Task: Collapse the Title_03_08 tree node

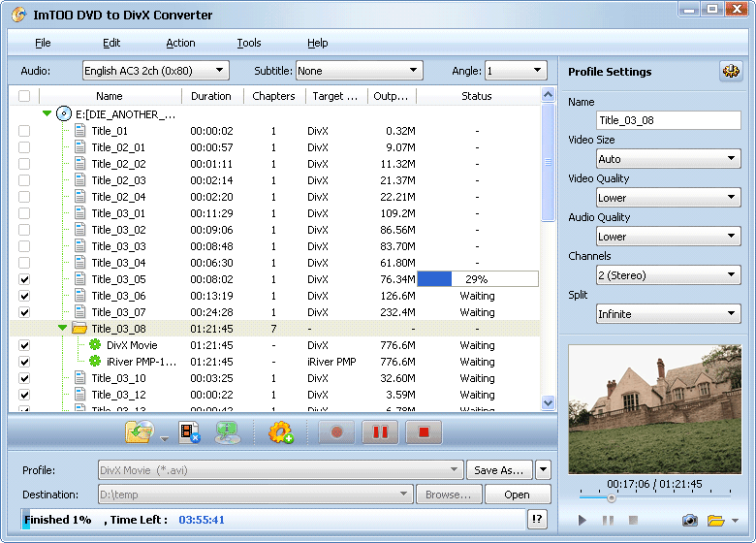Action: (62, 328)
